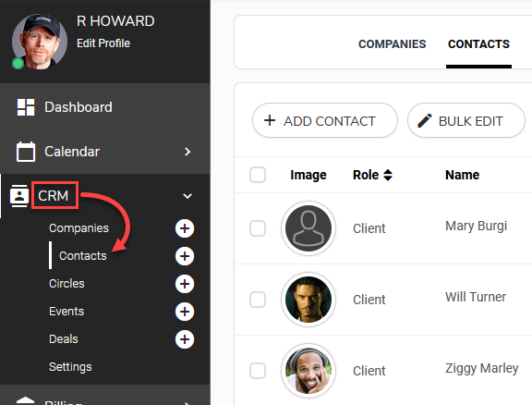Add a new event via plus icon
The height and width of the screenshot is (405, 532).
pyautogui.click(x=185, y=312)
